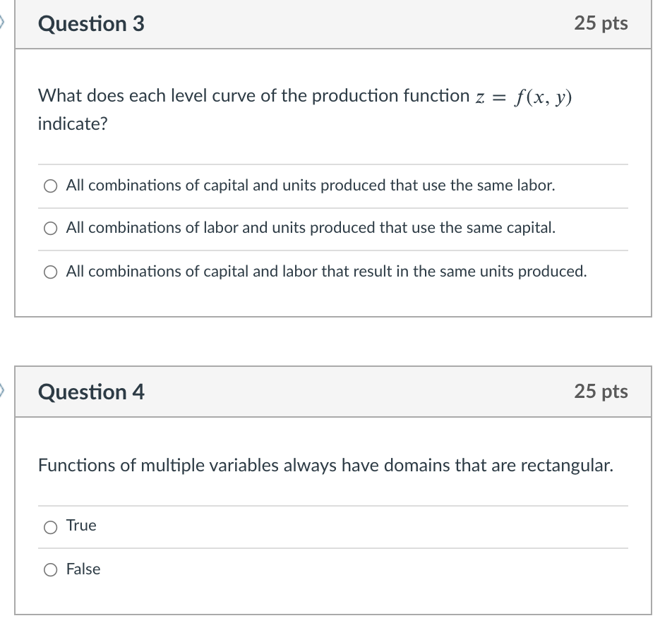This screenshot has height=635, width=672.
Task: Choose the 'same units produced' radio button
Action: [x=51, y=272]
